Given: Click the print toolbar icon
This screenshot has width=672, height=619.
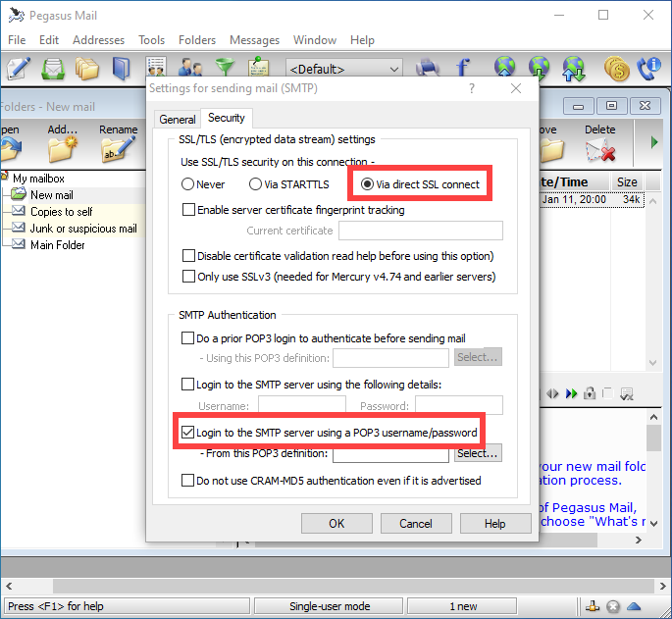Looking at the screenshot, I should pos(428,68).
